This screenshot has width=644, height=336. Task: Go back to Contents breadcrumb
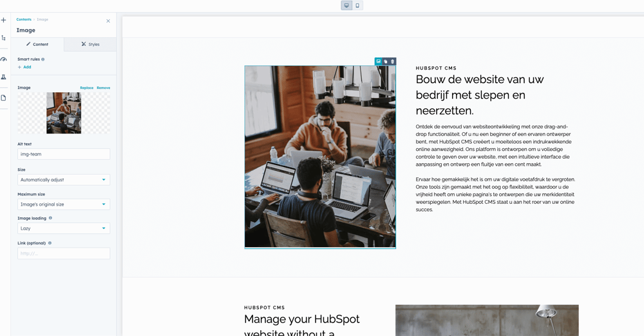pos(24,19)
